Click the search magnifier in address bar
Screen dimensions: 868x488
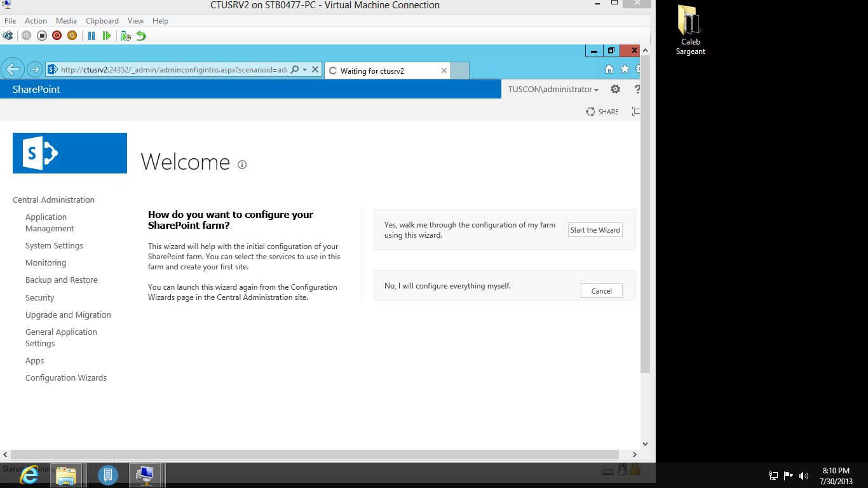point(294,69)
